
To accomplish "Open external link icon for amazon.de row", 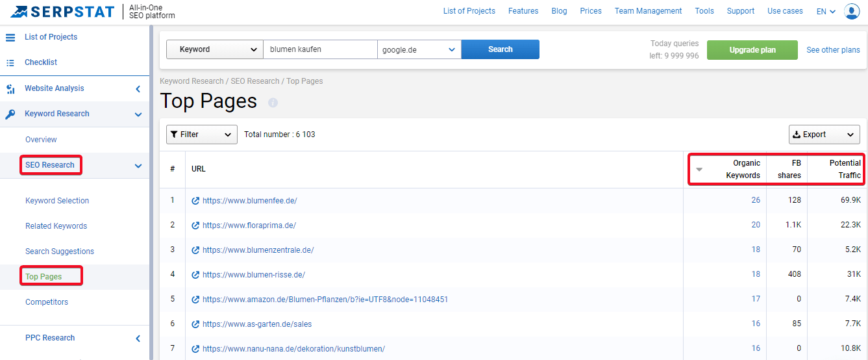I will (x=195, y=300).
